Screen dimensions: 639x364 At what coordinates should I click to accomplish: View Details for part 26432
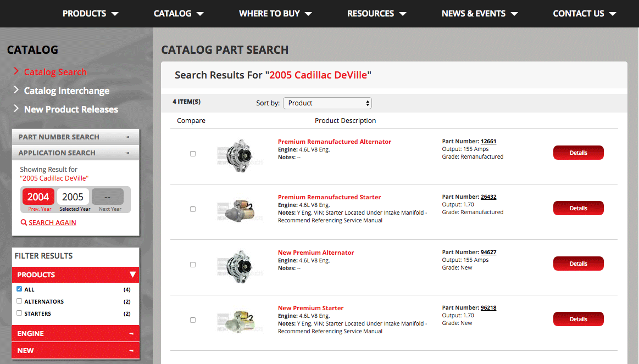tap(578, 208)
